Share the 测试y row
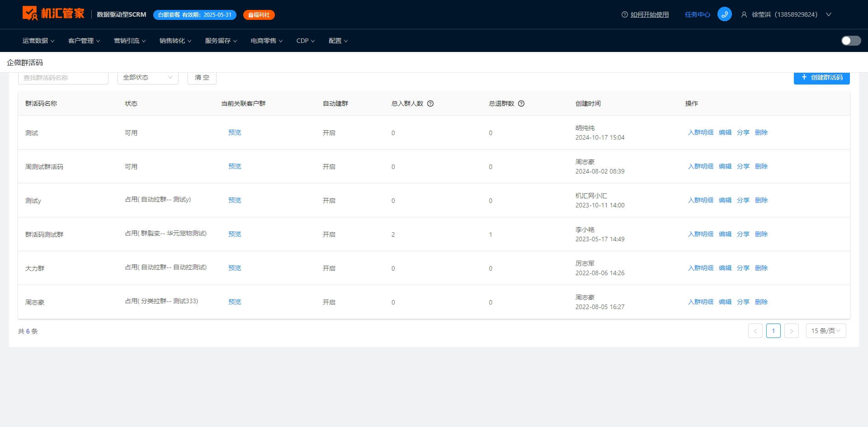868x427 pixels. click(x=743, y=200)
